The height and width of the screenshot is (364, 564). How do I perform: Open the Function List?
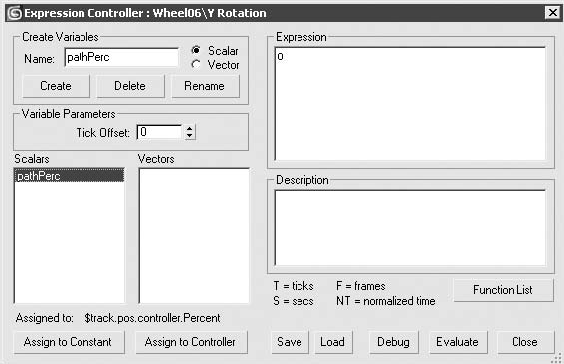tap(503, 290)
